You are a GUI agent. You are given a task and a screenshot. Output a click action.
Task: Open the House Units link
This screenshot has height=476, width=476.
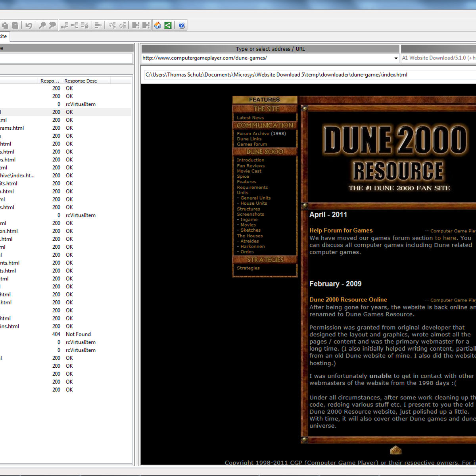tap(254, 203)
